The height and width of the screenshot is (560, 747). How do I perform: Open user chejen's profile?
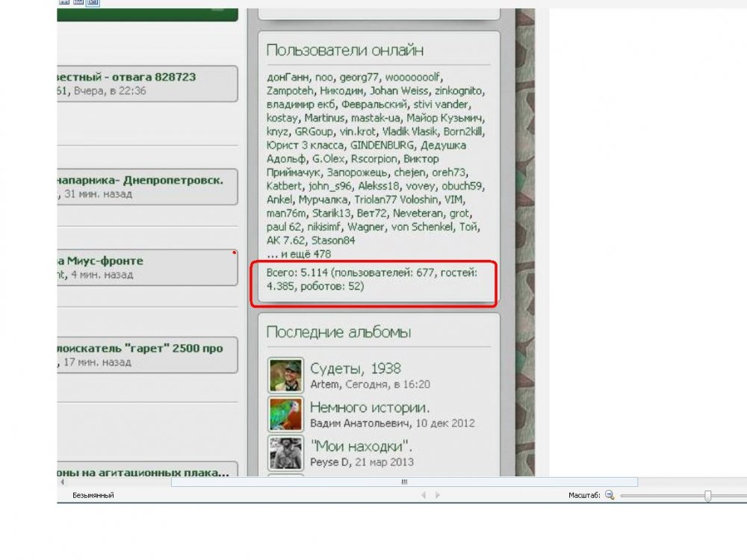pyautogui.click(x=409, y=172)
